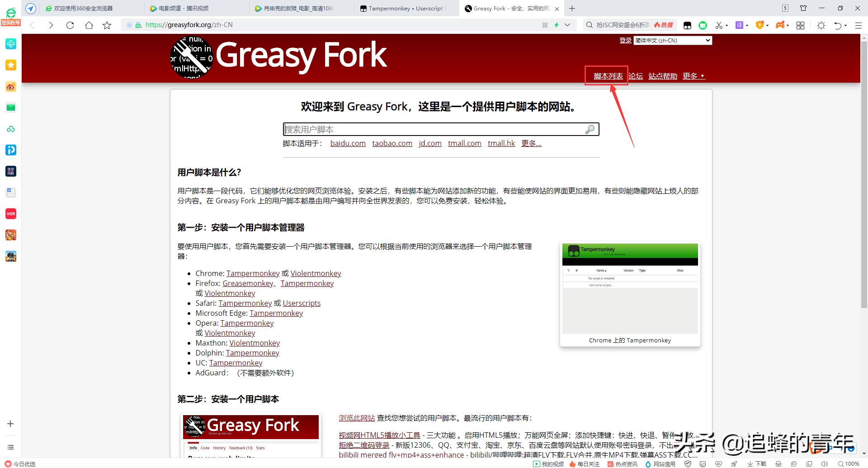Switch to the 肖申克的救赎 movie tab
868x468 pixels.
(x=302, y=8)
